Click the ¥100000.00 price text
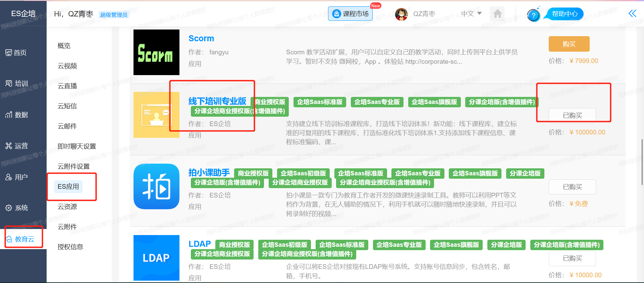Viewport: 644px width, 283px height. click(x=587, y=132)
